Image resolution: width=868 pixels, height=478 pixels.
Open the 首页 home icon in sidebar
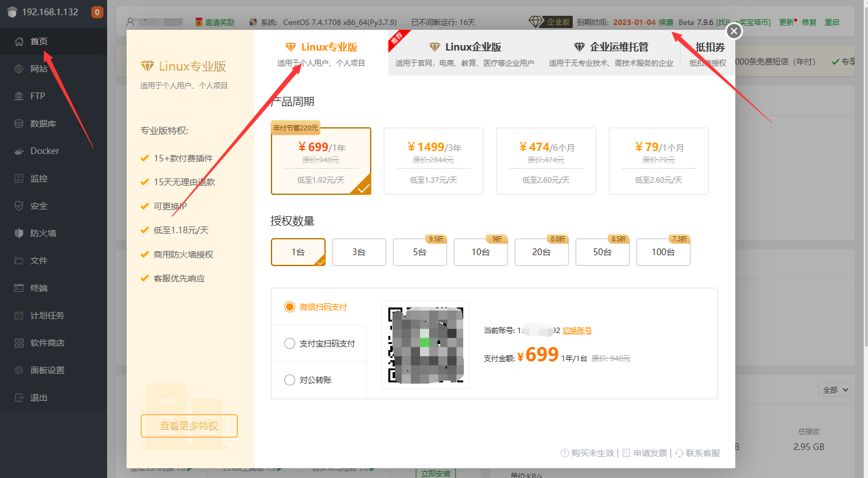click(x=19, y=41)
